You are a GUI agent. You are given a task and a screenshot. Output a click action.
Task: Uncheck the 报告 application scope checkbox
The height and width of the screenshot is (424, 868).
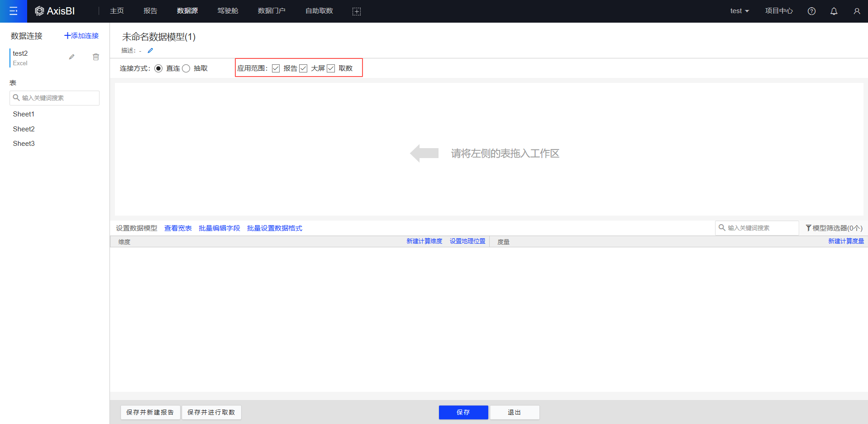tap(276, 68)
